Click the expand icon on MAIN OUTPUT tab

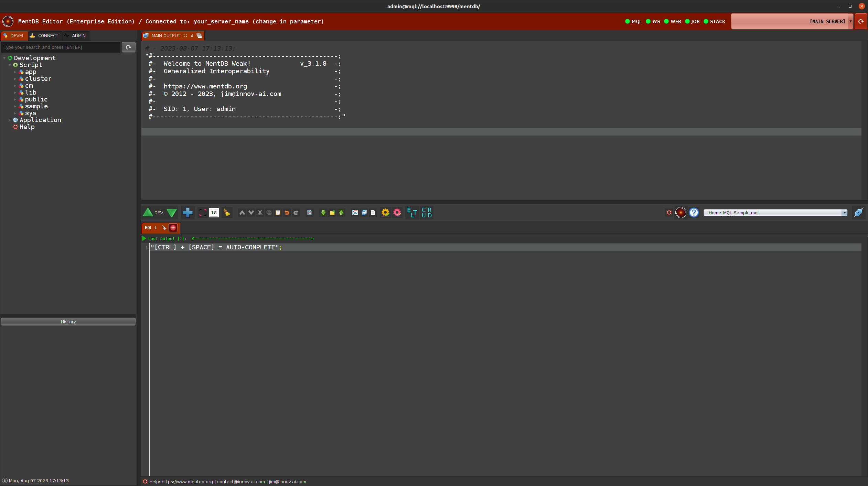(x=185, y=35)
